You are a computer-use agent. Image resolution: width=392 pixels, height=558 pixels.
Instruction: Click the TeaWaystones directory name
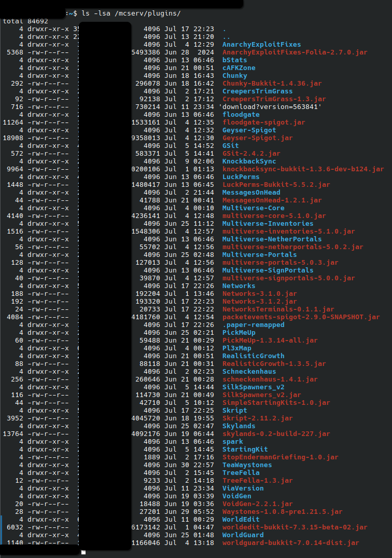247,465
